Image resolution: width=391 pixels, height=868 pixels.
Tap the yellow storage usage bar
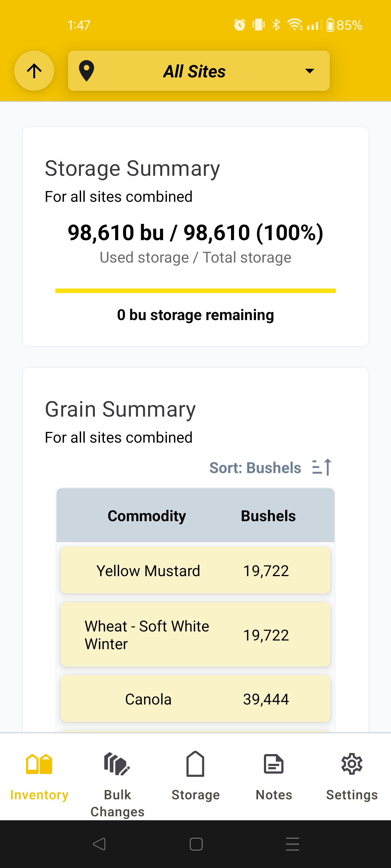click(195, 290)
